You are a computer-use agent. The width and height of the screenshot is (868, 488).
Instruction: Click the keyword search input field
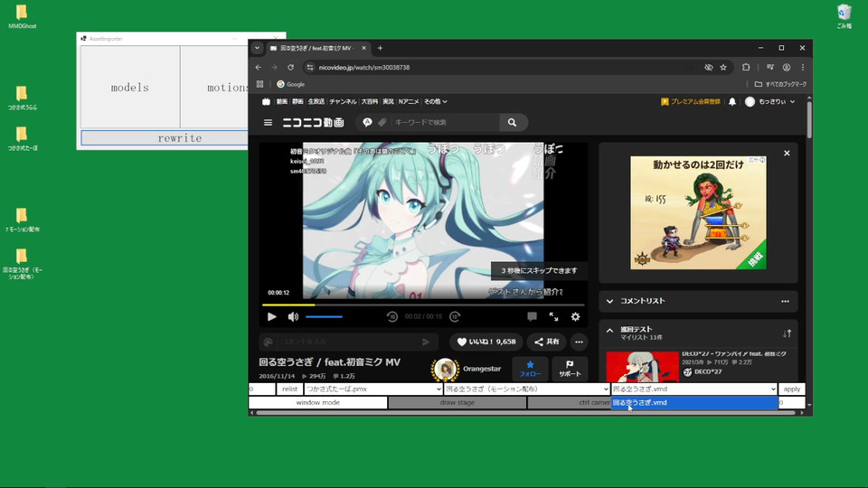click(x=445, y=122)
